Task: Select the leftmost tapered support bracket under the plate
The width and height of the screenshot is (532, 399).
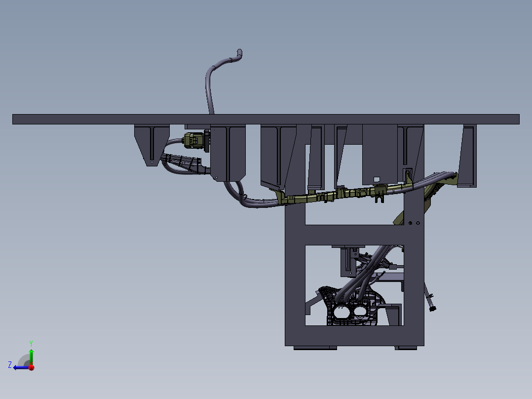Action: point(152,144)
